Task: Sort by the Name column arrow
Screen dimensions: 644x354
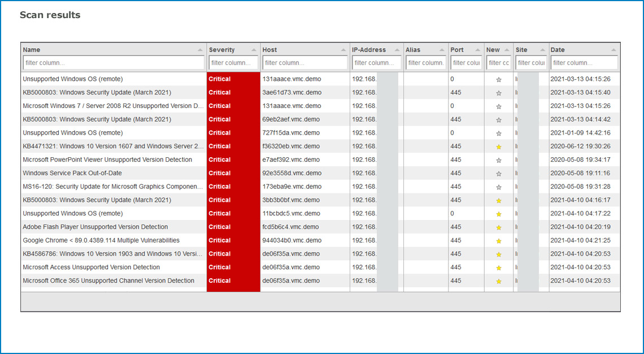Action: point(200,50)
